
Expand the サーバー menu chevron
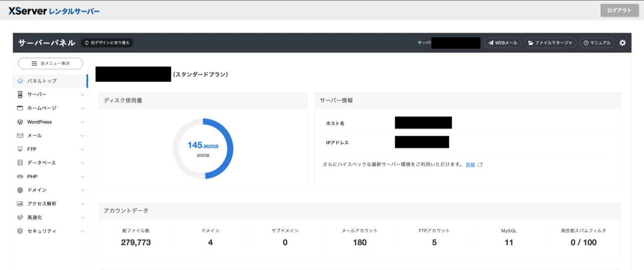pyautogui.click(x=82, y=94)
